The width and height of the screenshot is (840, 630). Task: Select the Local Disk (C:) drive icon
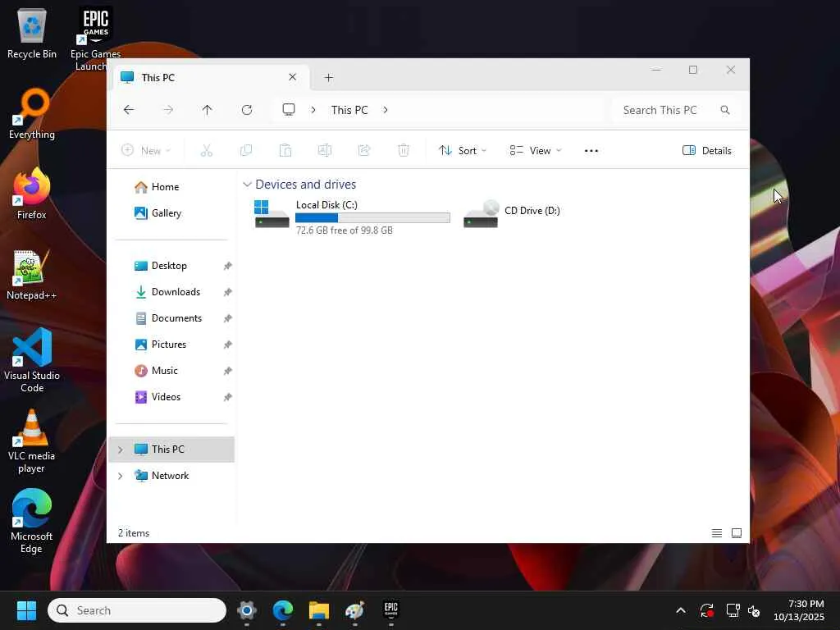click(x=272, y=214)
